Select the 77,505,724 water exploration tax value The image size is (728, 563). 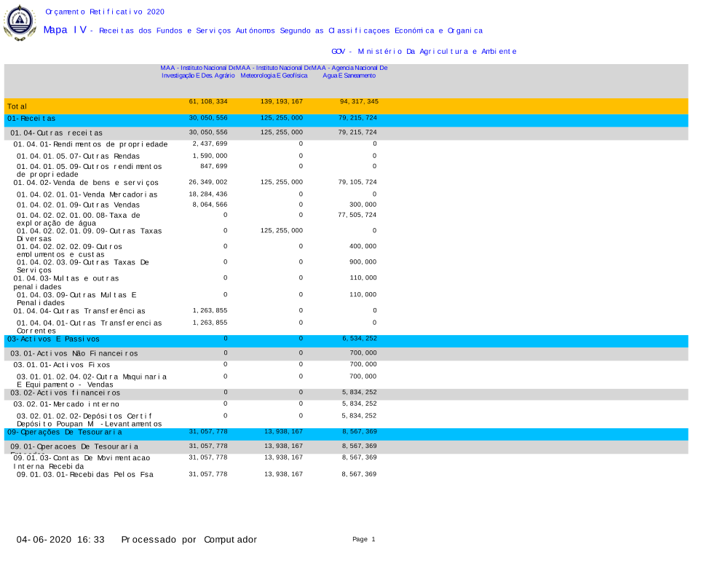357,215
